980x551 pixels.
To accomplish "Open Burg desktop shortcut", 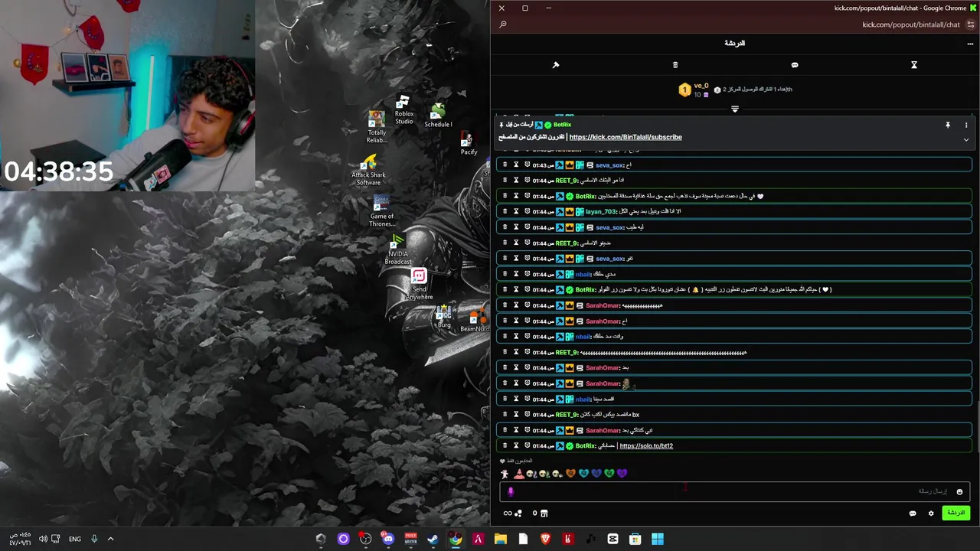I will (x=444, y=318).
